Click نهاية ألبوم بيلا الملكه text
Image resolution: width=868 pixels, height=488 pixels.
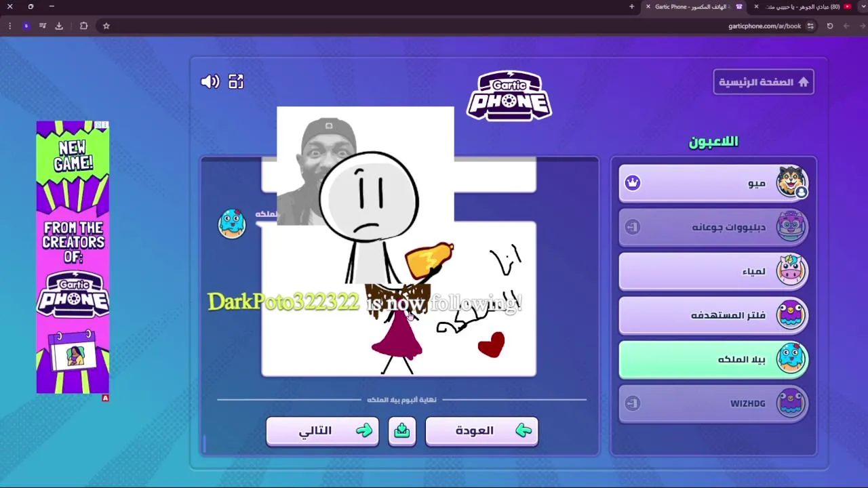click(402, 400)
